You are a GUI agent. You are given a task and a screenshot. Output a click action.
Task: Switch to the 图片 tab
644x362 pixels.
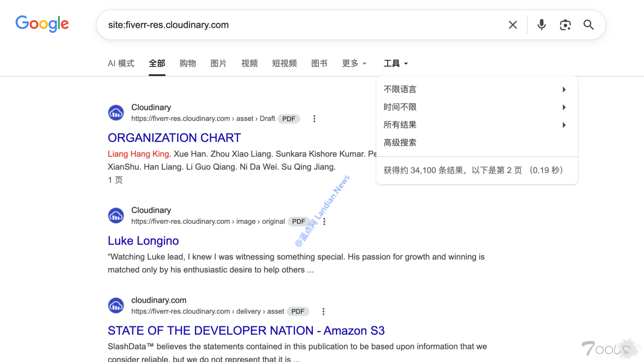219,63
